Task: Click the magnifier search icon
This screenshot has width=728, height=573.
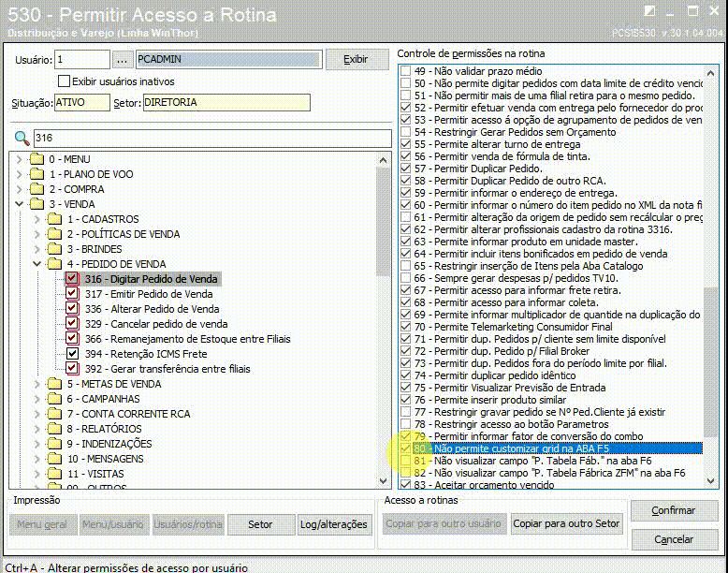Action: pyautogui.click(x=22, y=138)
